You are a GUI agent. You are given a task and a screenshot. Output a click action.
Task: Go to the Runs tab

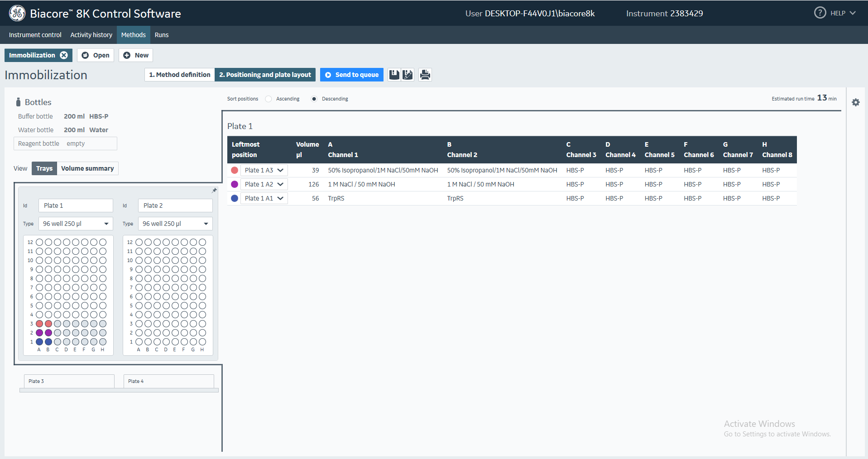[x=161, y=35]
